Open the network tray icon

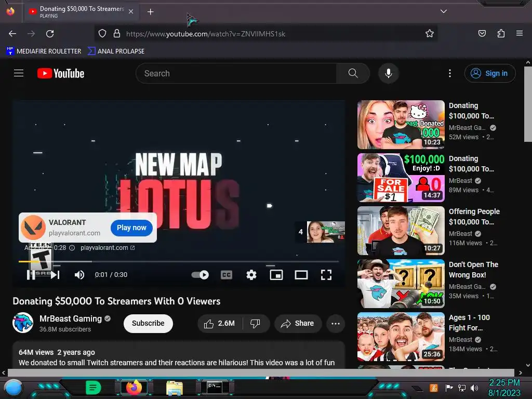pyautogui.click(x=462, y=388)
